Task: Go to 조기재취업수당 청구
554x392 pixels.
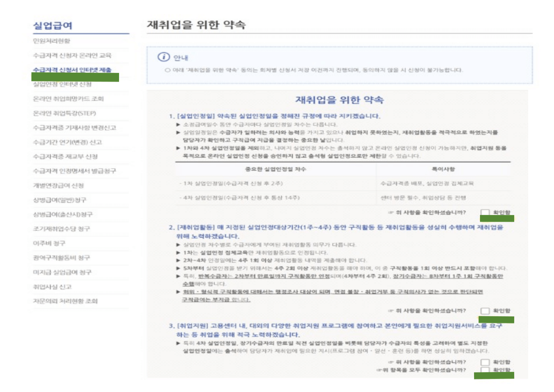Action: tap(61, 229)
